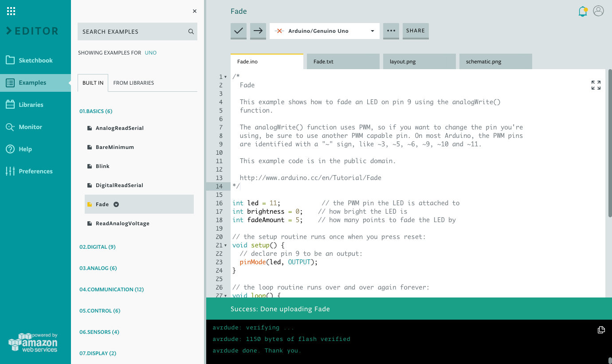Click the tutorial URL on line 13
The width and height of the screenshot is (612, 364).
pos(310,178)
